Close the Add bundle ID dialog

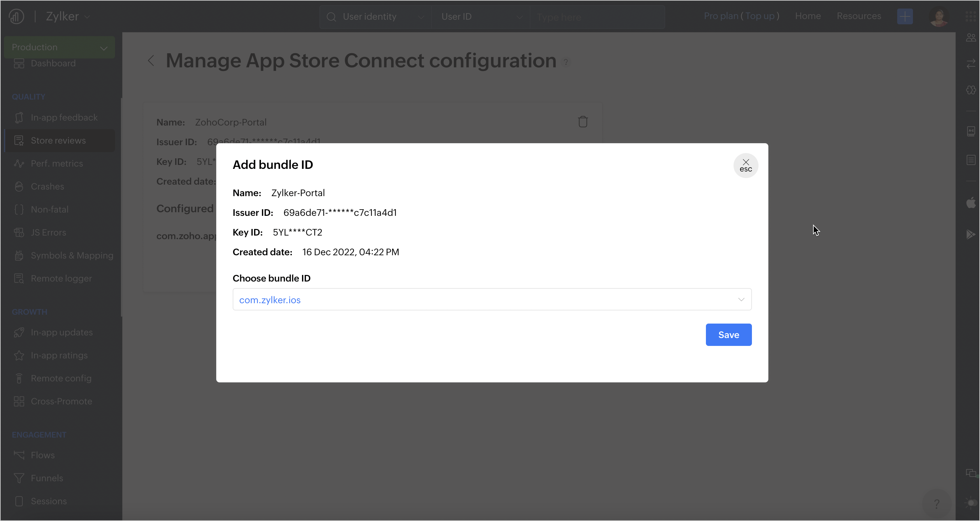(x=745, y=166)
